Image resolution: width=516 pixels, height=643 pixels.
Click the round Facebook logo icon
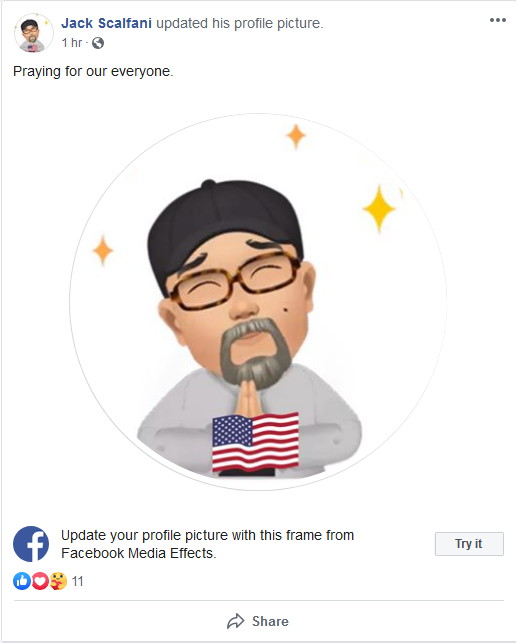31,544
